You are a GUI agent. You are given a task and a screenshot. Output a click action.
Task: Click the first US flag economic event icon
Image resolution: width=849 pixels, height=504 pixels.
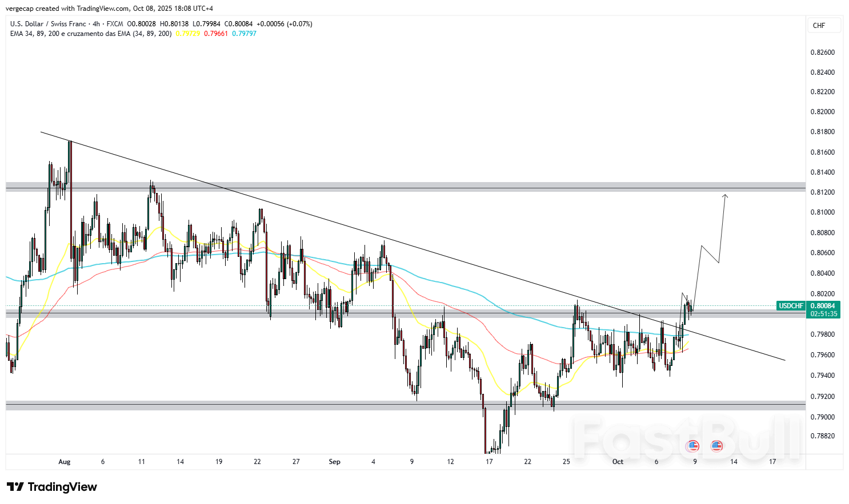692,446
